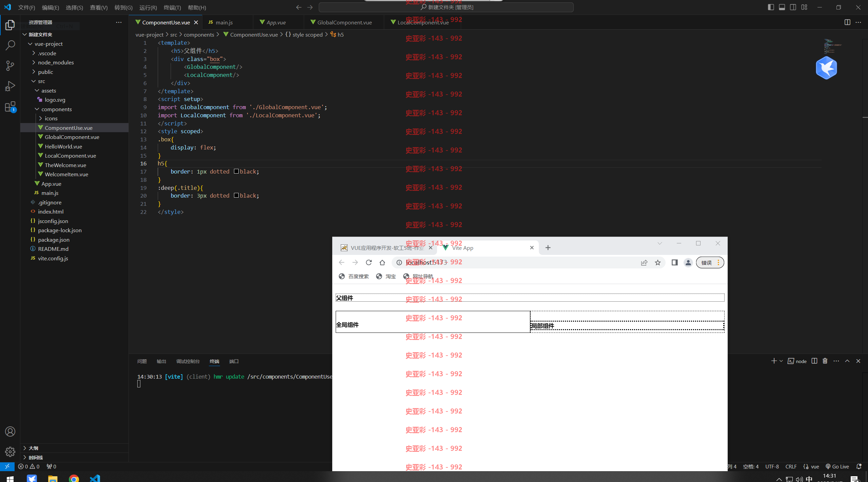Split the terminal panel
Viewport: 868px width, 482px height.
pyautogui.click(x=814, y=361)
